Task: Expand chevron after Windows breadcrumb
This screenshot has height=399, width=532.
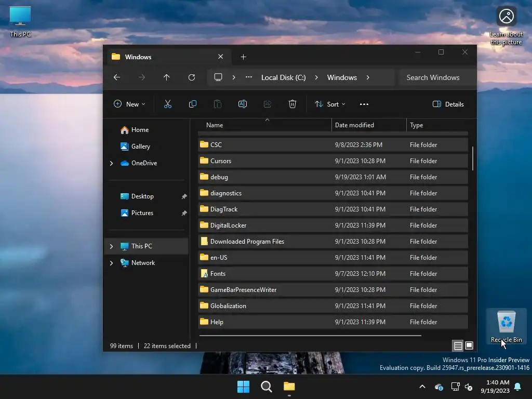Action: (368, 77)
